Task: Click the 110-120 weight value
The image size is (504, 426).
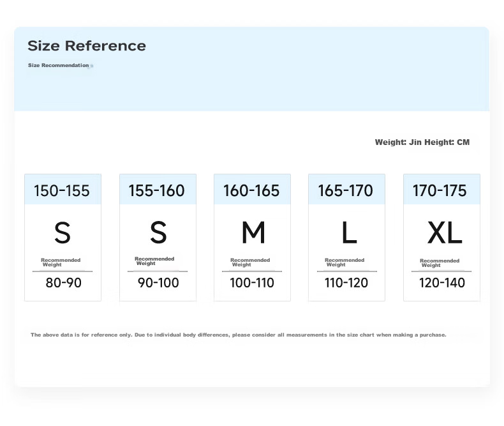Action: 346,283
